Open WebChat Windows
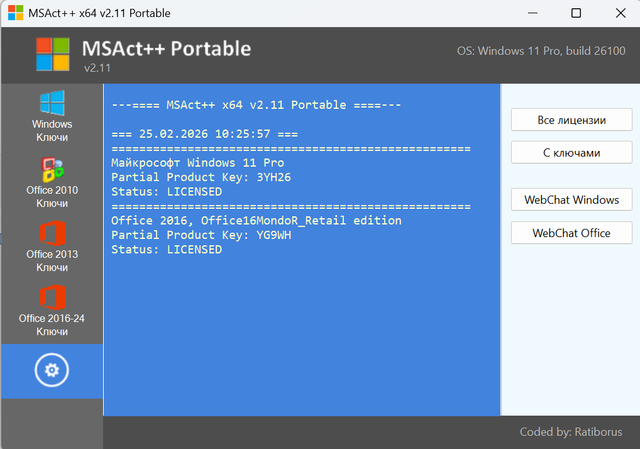The width and height of the screenshot is (640, 449). point(571,200)
